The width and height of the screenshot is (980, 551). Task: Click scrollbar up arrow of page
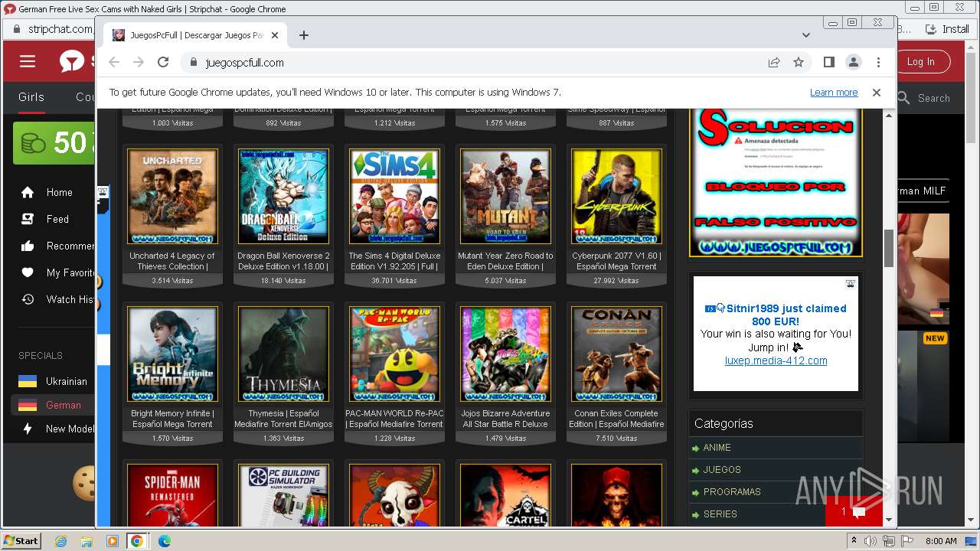click(889, 116)
